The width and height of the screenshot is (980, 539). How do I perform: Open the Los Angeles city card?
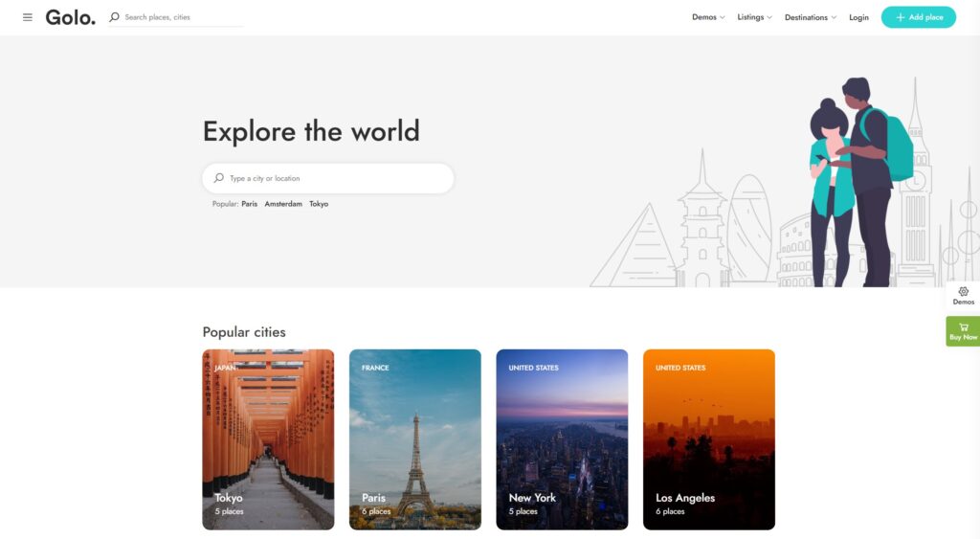click(x=708, y=438)
